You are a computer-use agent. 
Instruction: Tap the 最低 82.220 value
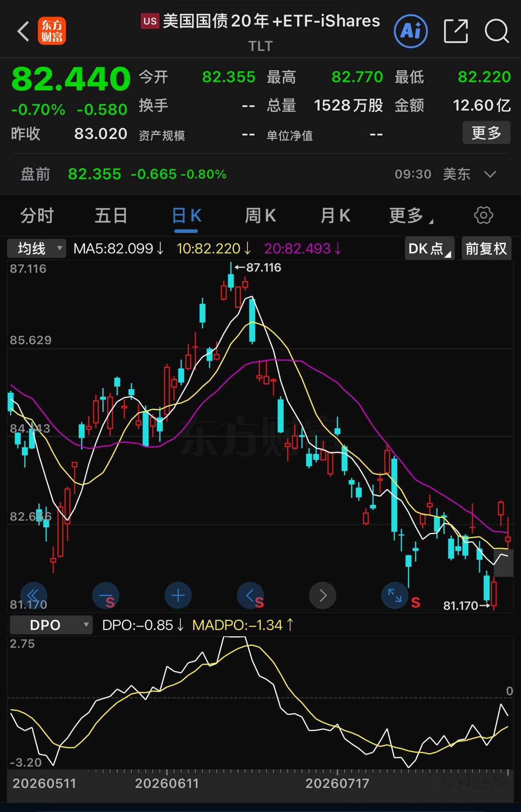[x=484, y=77]
